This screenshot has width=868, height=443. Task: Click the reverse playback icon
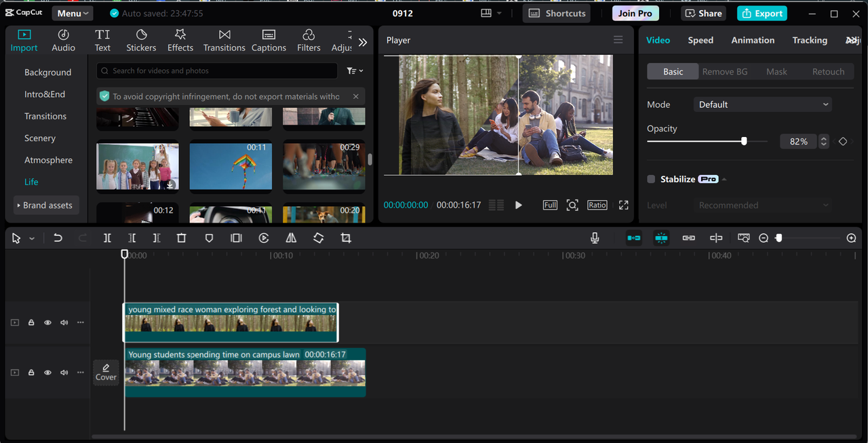(x=264, y=238)
